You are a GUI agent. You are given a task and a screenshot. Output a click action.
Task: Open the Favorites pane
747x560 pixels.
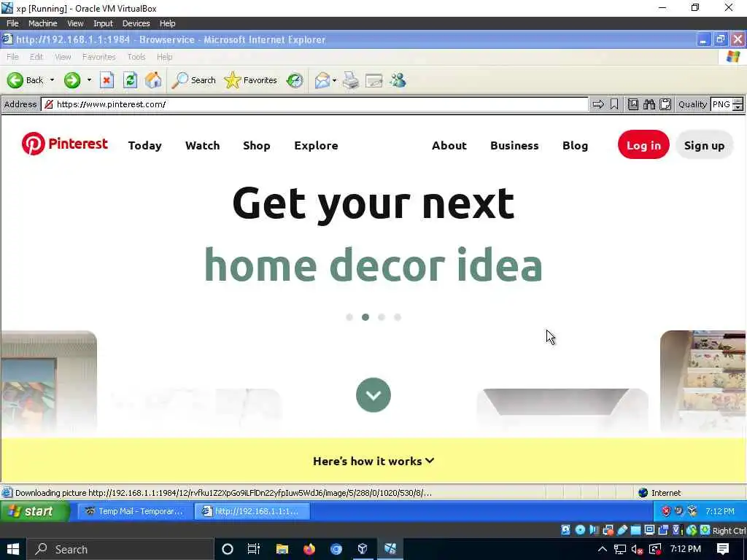pyautogui.click(x=251, y=80)
